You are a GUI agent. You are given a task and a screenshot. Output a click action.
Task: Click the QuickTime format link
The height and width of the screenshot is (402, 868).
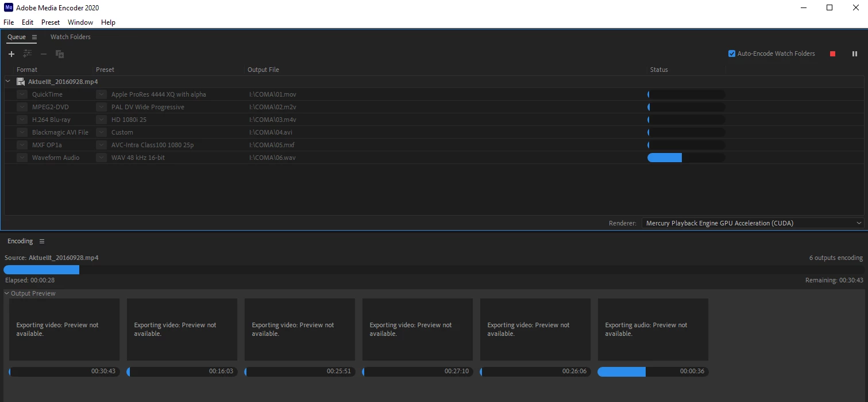[x=47, y=94]
